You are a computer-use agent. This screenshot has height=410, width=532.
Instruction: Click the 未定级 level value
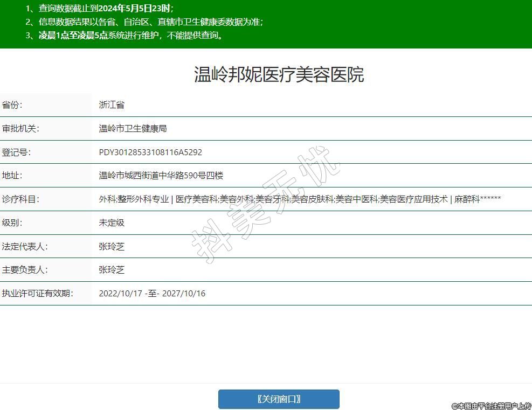tap(112, 223)
